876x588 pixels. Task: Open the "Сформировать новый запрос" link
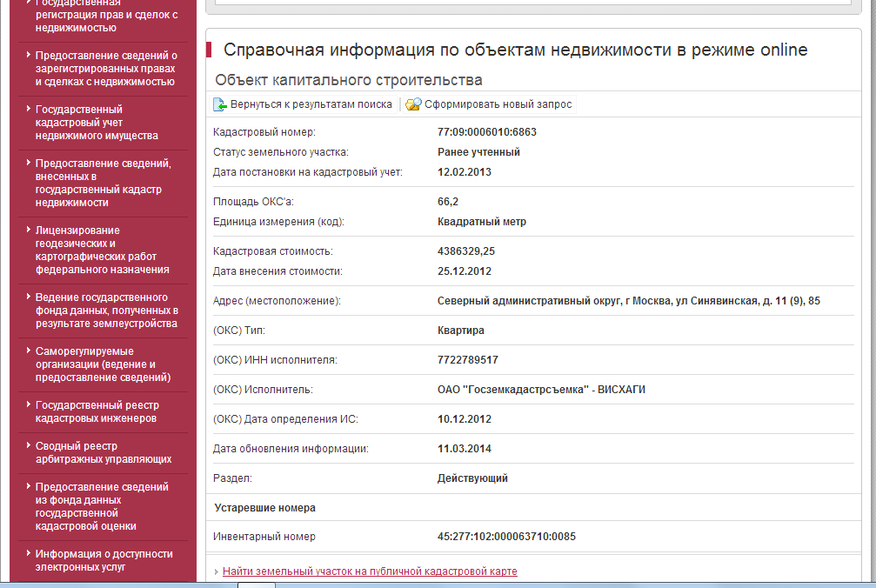tap(498, 104)
